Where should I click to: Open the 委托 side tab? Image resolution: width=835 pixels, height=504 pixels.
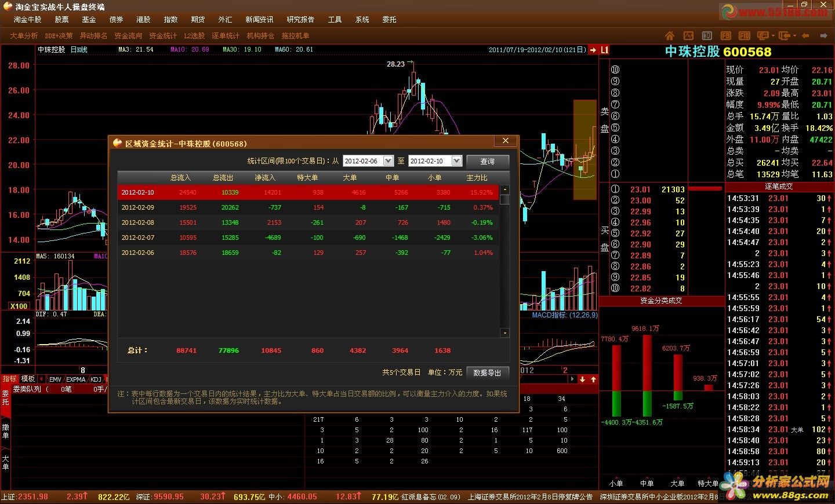point(5,398)
